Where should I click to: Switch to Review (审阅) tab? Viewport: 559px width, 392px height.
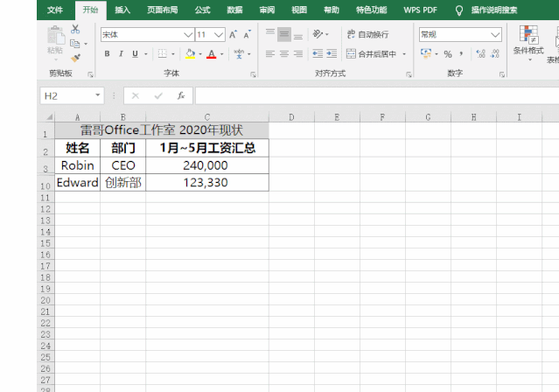(x=267, y=10)
